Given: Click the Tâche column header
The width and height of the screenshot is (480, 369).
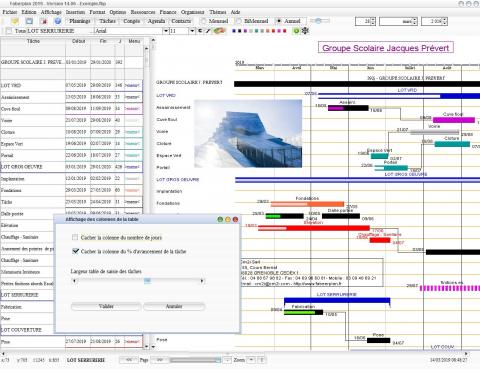Looking at the screenshot, I should coord(33,41).
